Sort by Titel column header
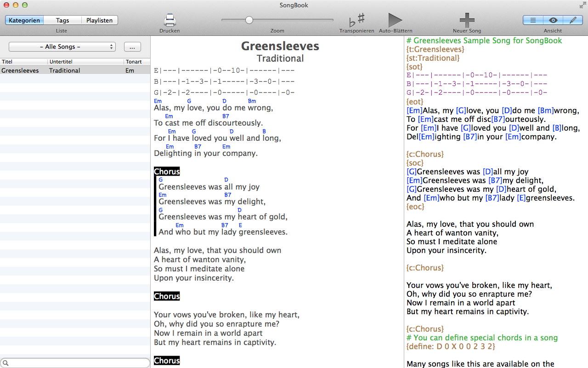Viewport: 588px width, 368px height. point(24,62)
